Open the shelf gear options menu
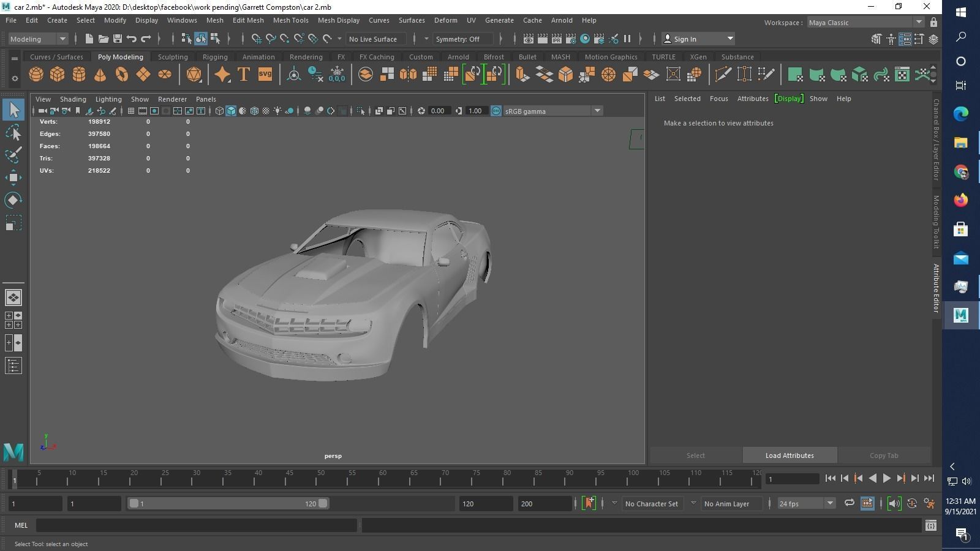The height and width of the screenshot is (551, 980). tap(15, 79)
